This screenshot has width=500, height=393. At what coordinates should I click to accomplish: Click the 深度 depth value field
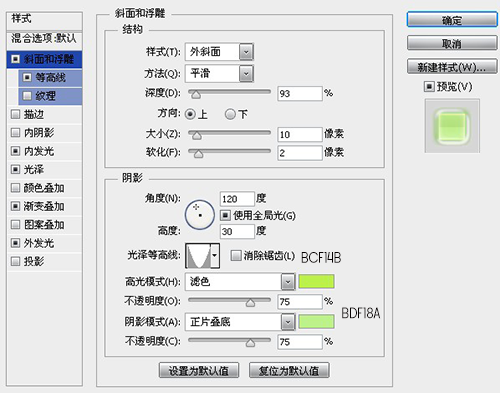[x=300, y=94]
